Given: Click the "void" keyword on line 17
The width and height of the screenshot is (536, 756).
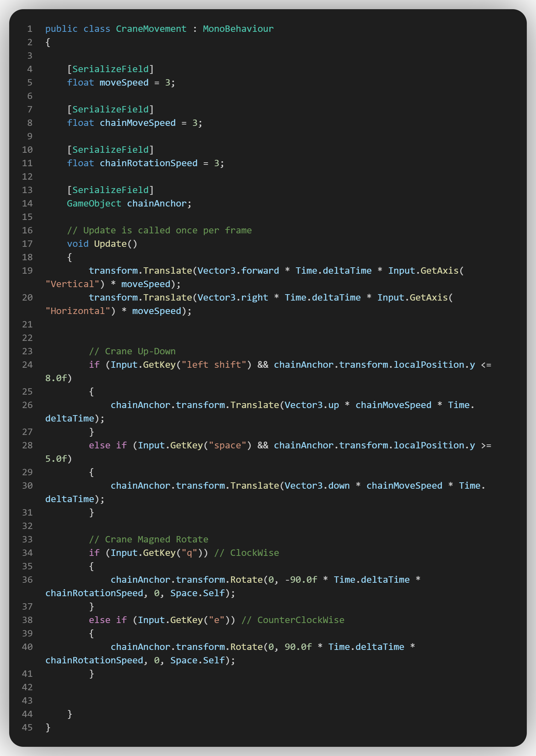Looking at the screenshot, I should pos(78,244).
